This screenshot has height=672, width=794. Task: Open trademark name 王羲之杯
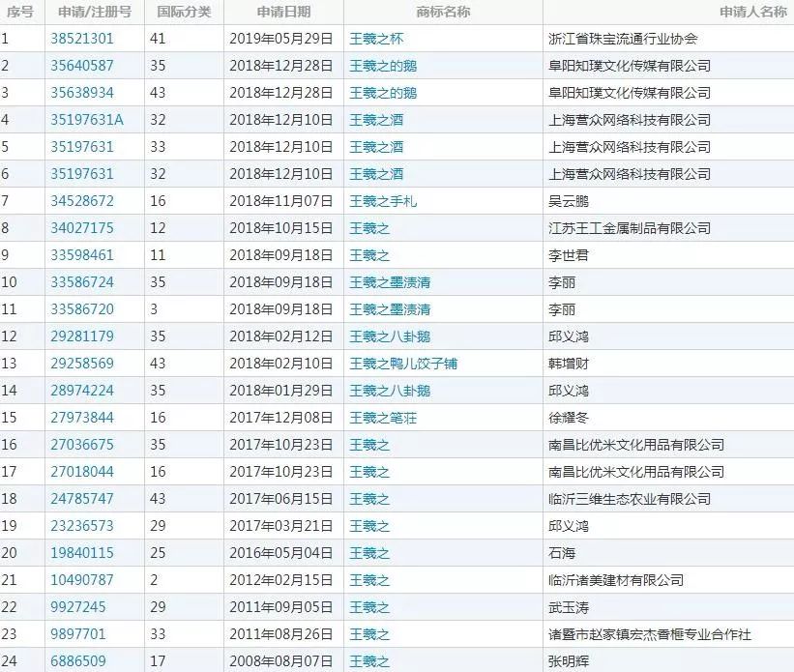376,39
